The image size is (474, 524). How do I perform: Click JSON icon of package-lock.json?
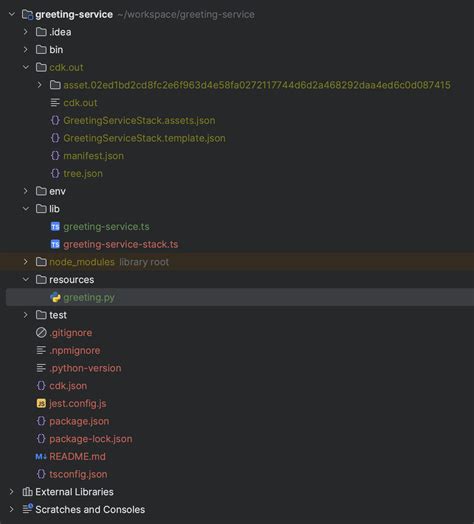click(41, 439)
